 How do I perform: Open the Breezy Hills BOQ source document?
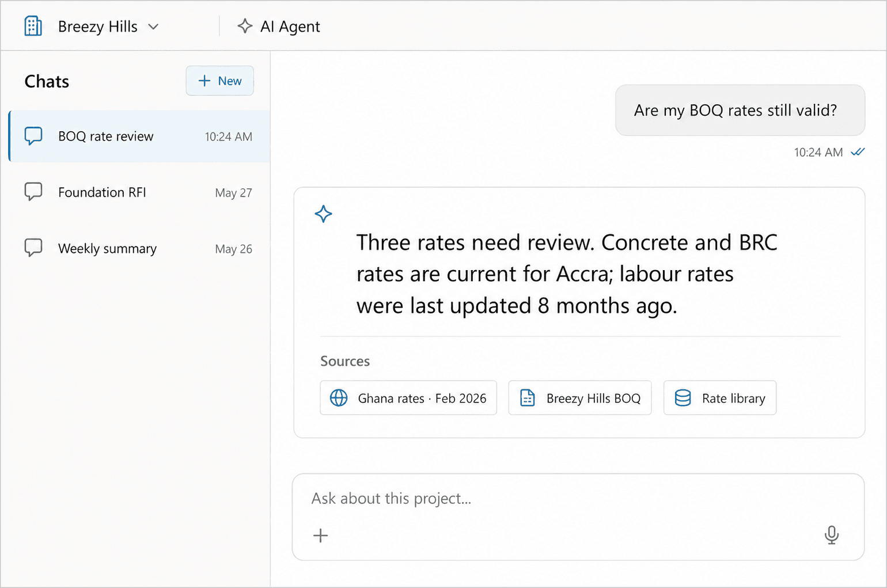[580, 398]
